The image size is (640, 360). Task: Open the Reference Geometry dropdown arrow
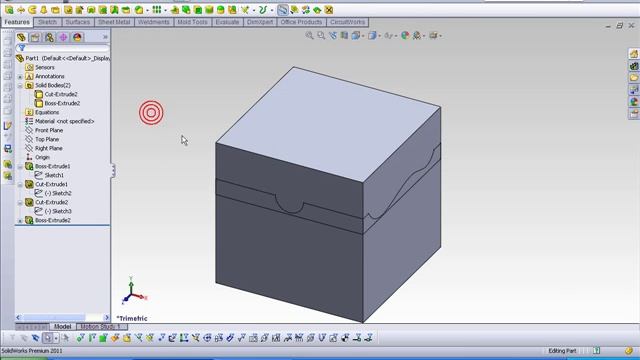coord(254,10)
